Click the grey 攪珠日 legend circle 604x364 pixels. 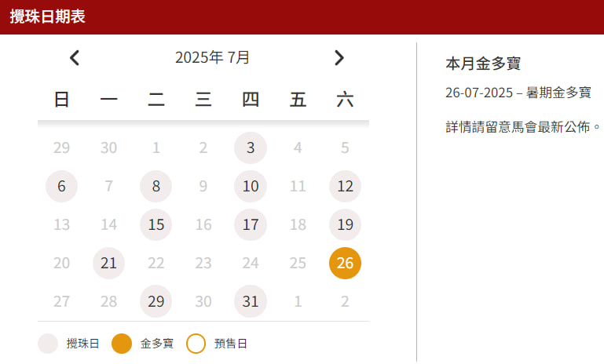coord(48,344)
